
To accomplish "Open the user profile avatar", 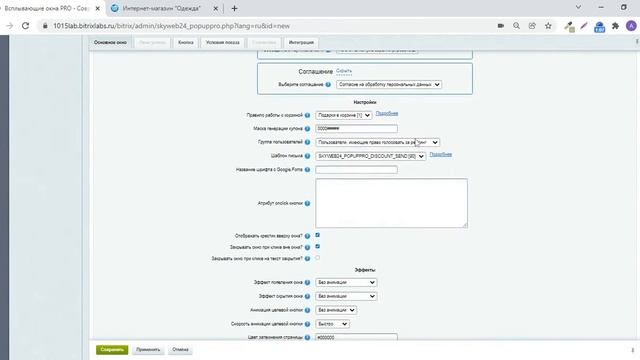I will (x=631, y=26).
